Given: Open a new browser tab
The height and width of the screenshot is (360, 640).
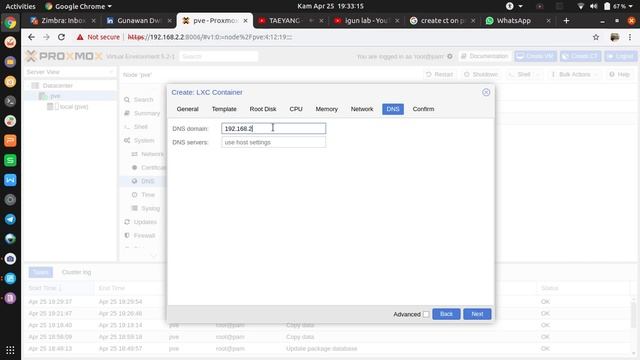Looking at the screenshot, I should pos(566,21).
